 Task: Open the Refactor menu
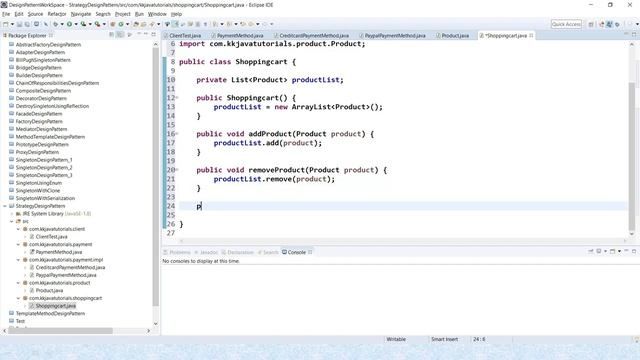[x=57, y=14]
